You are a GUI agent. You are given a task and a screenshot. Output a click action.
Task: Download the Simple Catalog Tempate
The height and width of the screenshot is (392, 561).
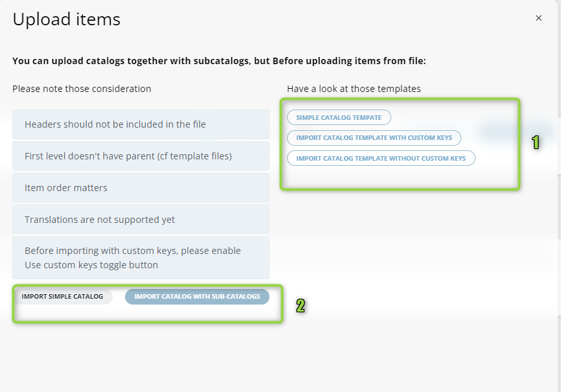coord(339,117)
